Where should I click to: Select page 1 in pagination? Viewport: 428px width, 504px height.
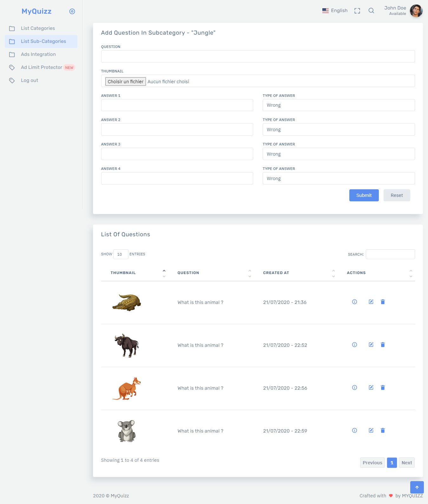tap(392, 463)
